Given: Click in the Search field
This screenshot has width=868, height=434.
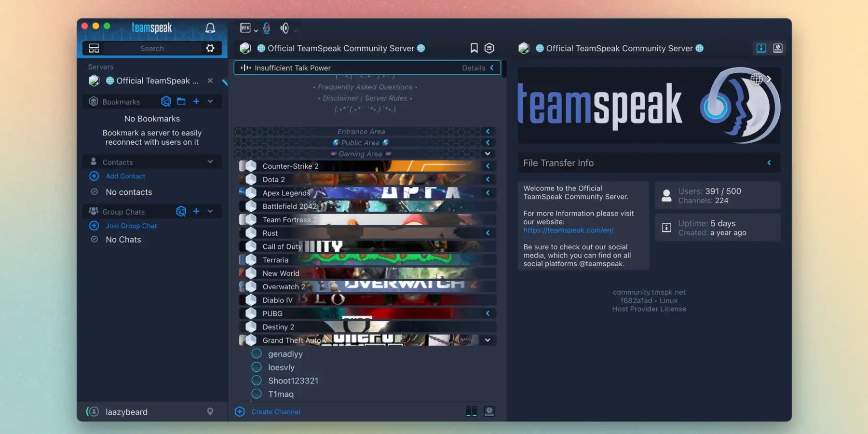Looking at the screenshot, I should click(152, 48).
